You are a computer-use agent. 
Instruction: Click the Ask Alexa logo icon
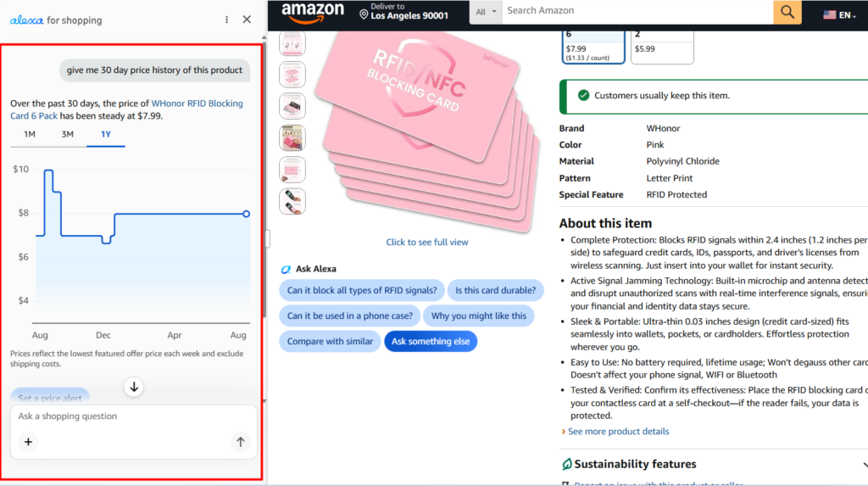[x=286, y=270]
